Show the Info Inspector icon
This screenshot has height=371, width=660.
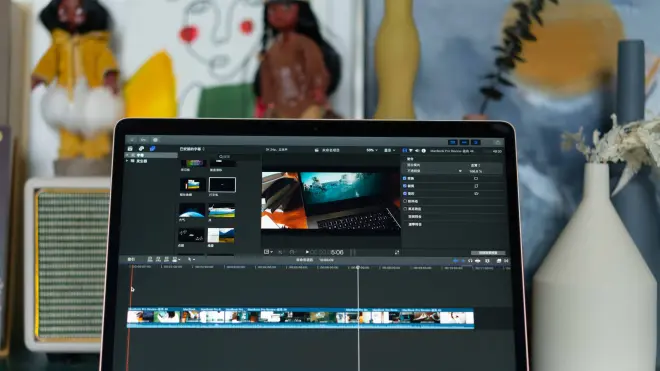point(423,150)
